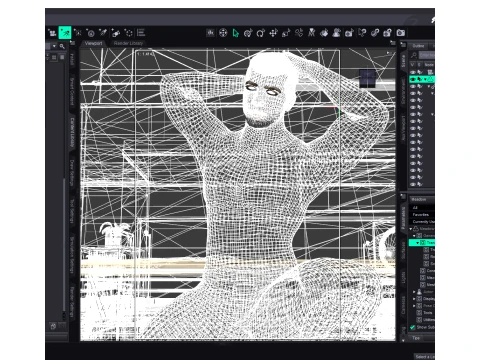Toggle visibility eye on the highlighted Scene row
The image size is (480, 360).
coord(413,79)
